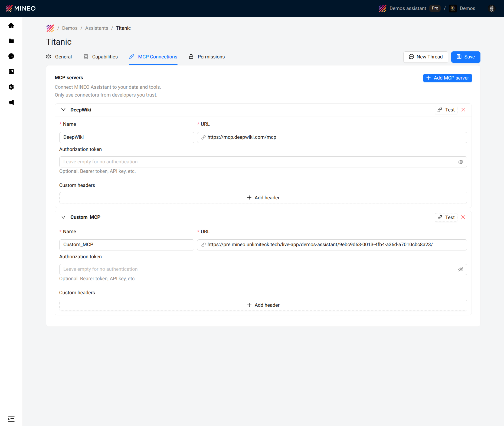Click the MINEO logo in the top bar
The image size is (504, 426).
[20, 8]
